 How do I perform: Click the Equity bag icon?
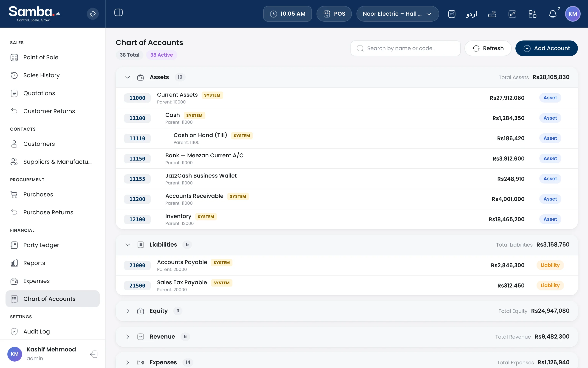point(140,311)
